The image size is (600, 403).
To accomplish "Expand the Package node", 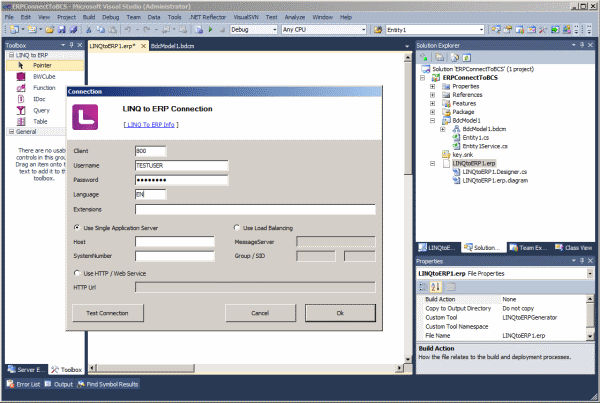I will click(432, 112).
